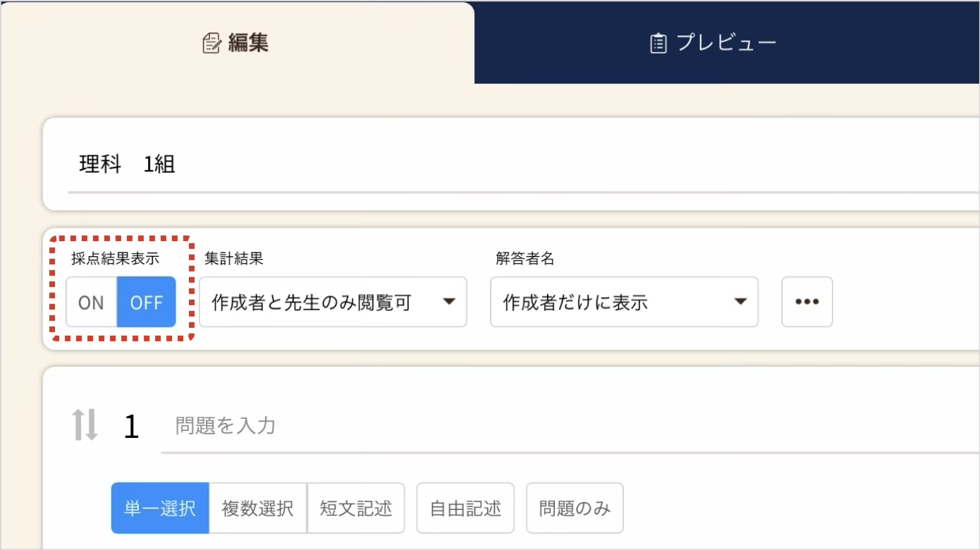This screenshot has width=980, height=550.
Task: Turn 採点結果表示 ON
Action: click(x=92, y=302)
